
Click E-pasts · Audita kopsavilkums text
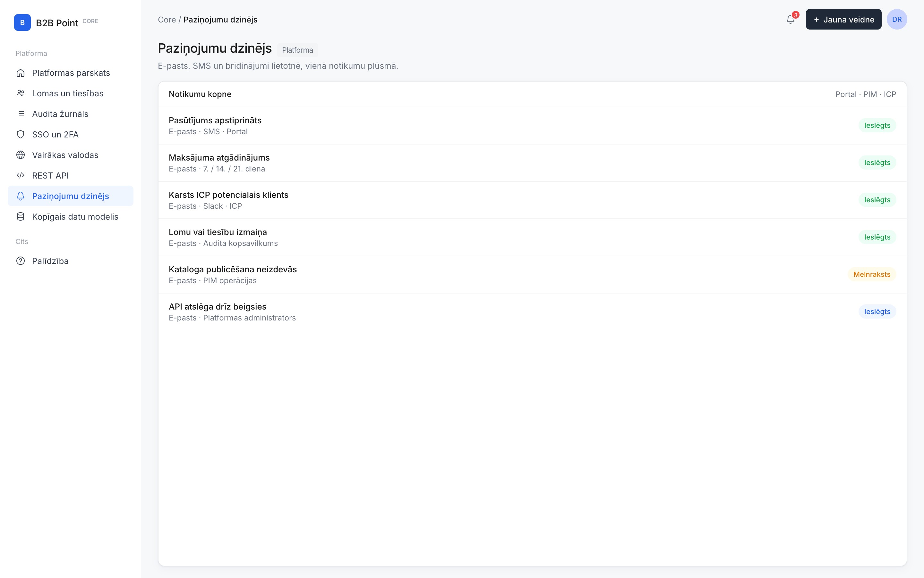click(x=223, y=243)
